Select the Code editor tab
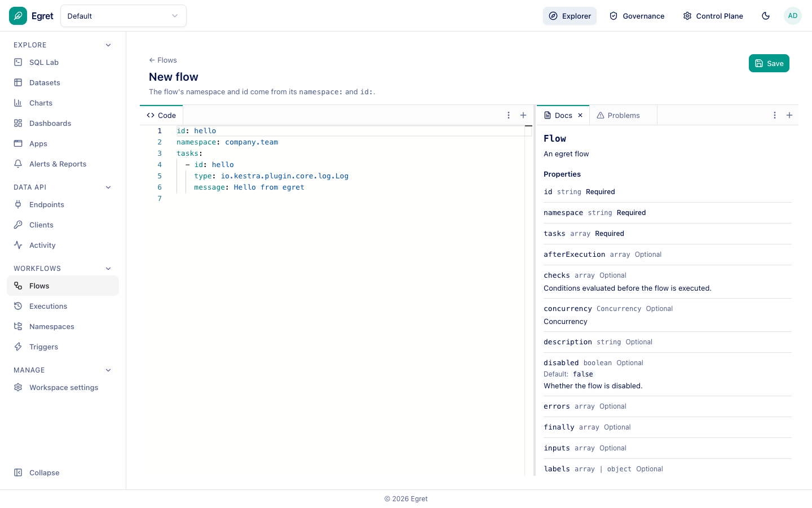This screenshot has width=812, height=508. pos(161,115)
